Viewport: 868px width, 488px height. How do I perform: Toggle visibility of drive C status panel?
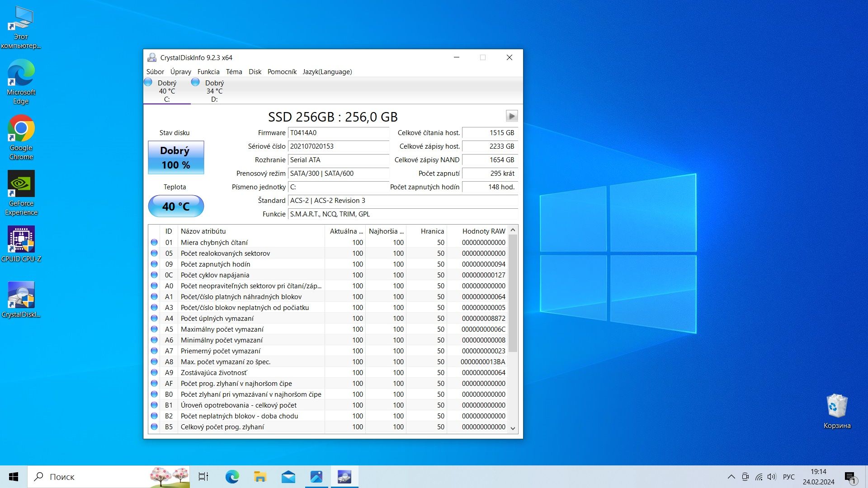[167, 90]
